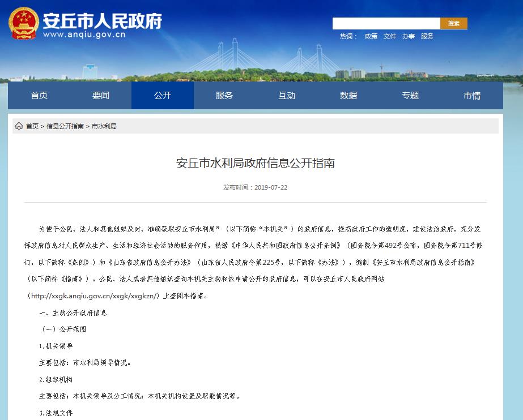Click the publish date 2019-07-22
The height and width of the screenshot is (420, 523).
pos(271,187)
